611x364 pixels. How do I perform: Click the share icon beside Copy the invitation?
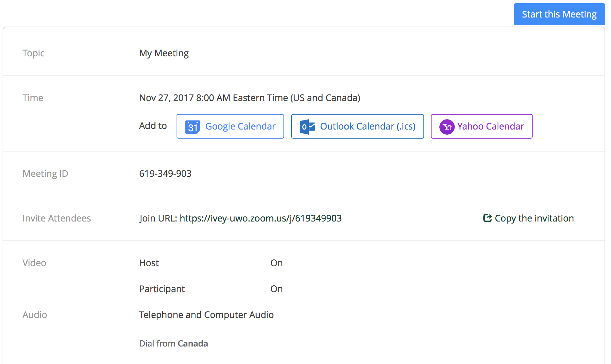(x=487, y=218)
